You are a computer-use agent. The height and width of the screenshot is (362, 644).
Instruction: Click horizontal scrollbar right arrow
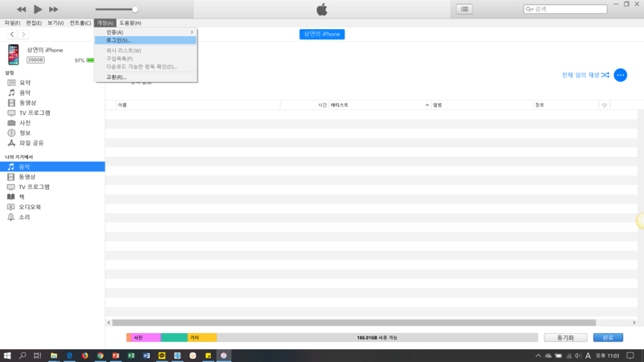[x=634, y=323]
